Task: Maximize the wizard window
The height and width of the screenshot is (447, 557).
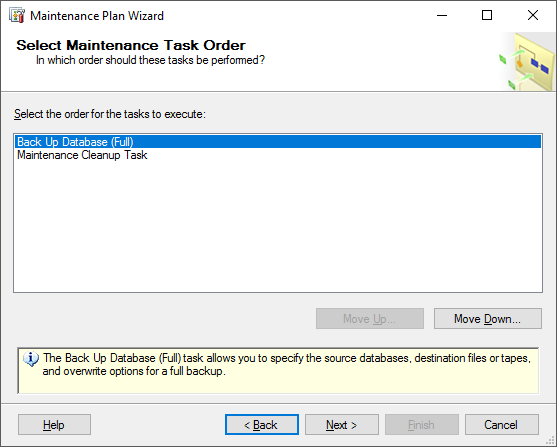Action: click(487, 16)
